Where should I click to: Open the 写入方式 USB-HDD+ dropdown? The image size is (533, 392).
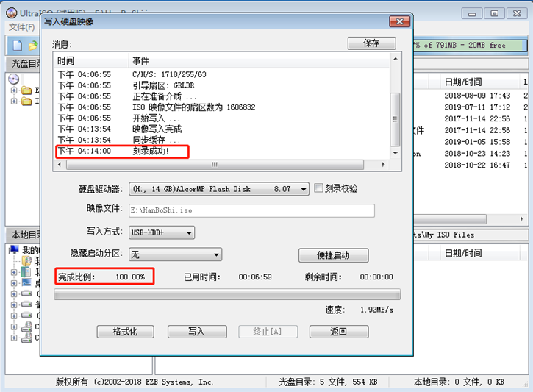pyautogui.click(x=189, y=232)
